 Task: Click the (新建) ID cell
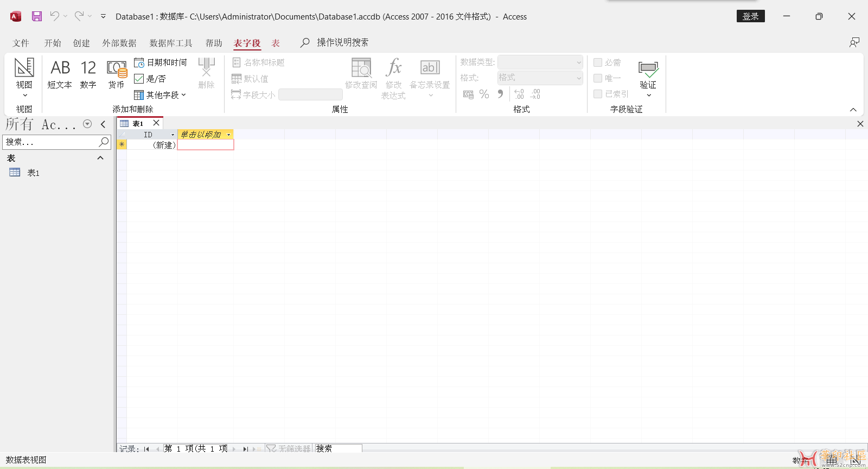(x=152, y=145)
